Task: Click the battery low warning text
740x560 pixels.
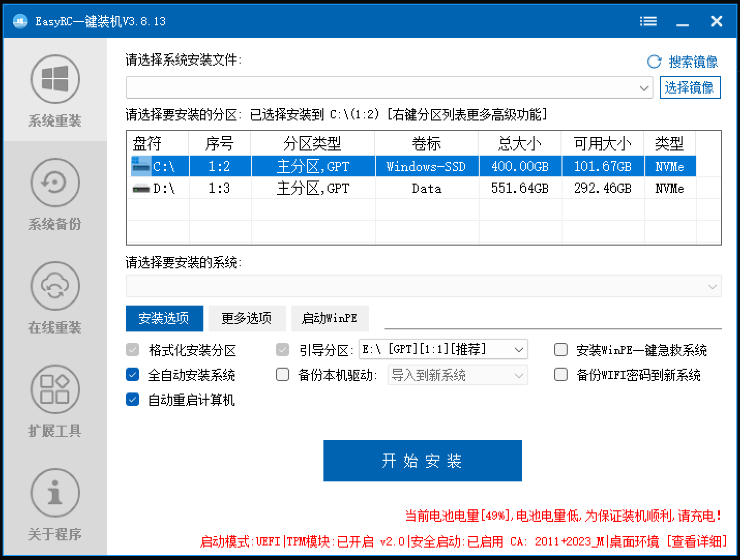Action: 563,516
